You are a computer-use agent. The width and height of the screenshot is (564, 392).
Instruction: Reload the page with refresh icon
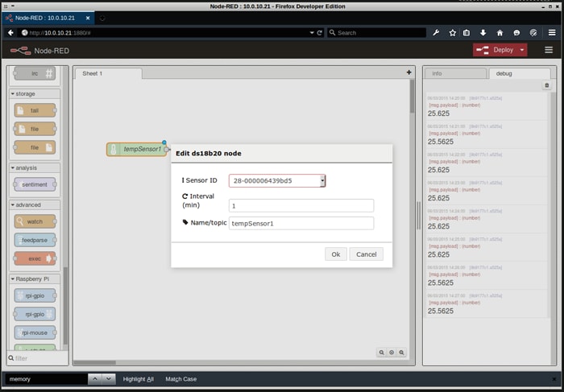319,33
